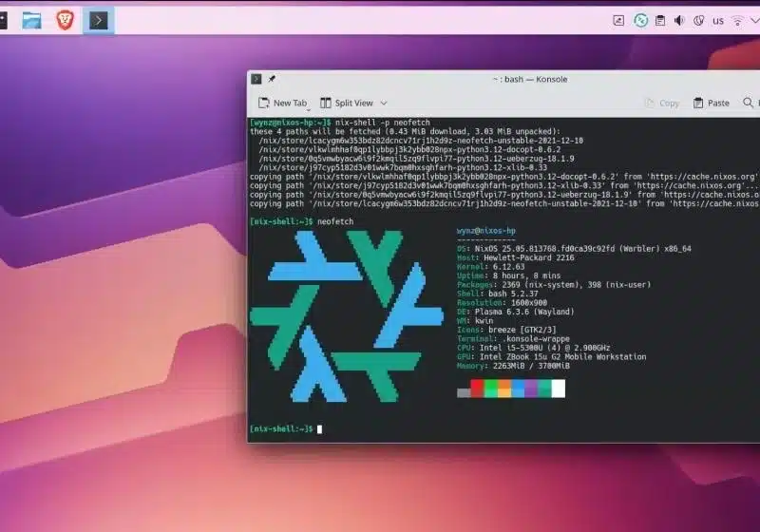Click the 'CPU: Intel i5-5300U' line

[533, 348]
